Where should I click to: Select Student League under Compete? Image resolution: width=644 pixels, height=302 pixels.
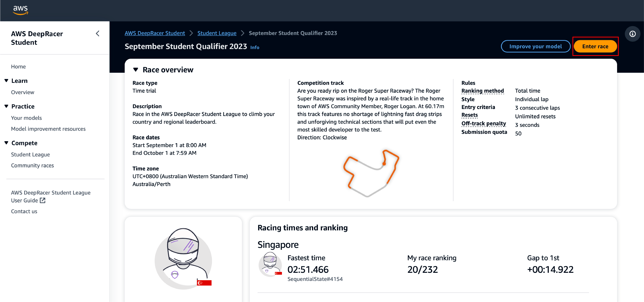(x=30, y=154)
